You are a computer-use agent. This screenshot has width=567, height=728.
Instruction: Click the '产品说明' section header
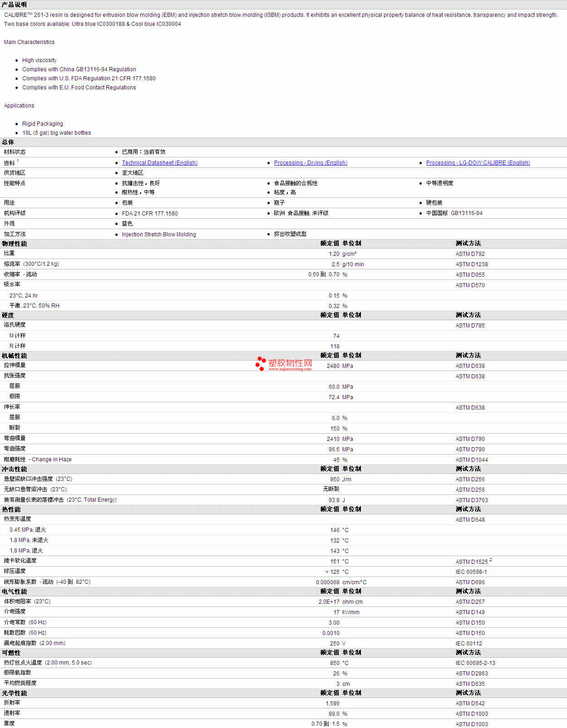14,5
